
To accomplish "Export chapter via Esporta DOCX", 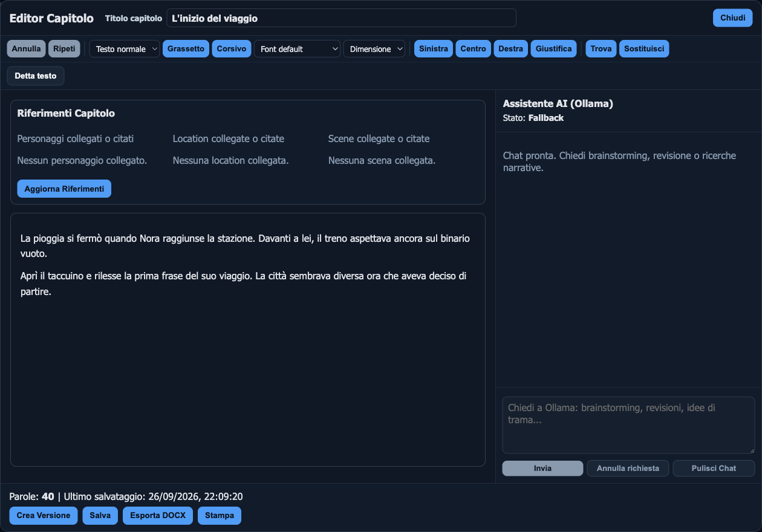I will pyautogui.click(x=158, y=516).
